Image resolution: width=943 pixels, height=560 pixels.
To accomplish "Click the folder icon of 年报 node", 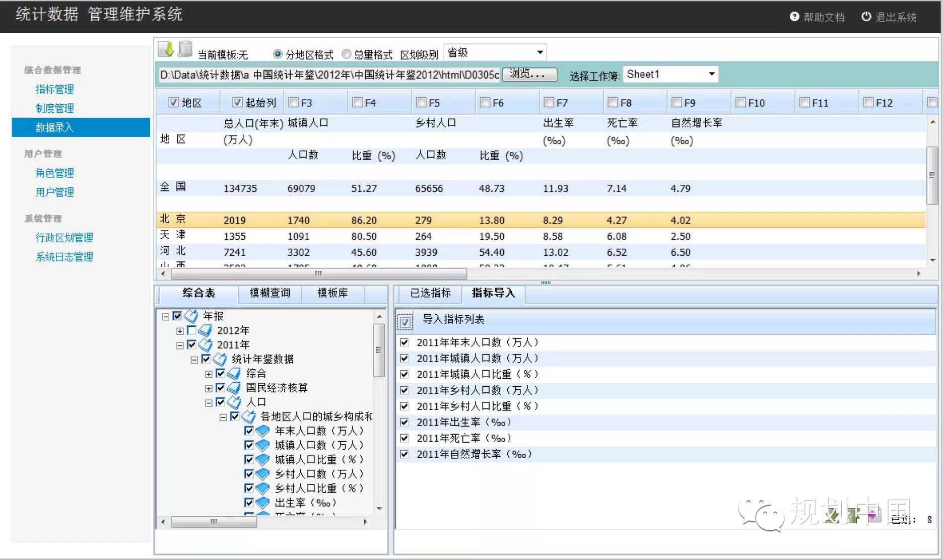I will (x=191, y=316).
